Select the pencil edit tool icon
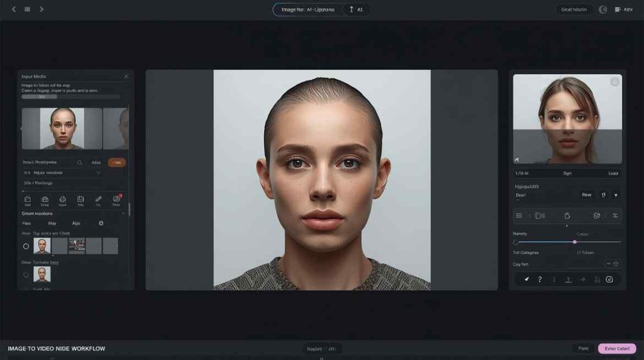Image resolution: width=644 pixels, height=360 pixels. [x=98, y=200]
